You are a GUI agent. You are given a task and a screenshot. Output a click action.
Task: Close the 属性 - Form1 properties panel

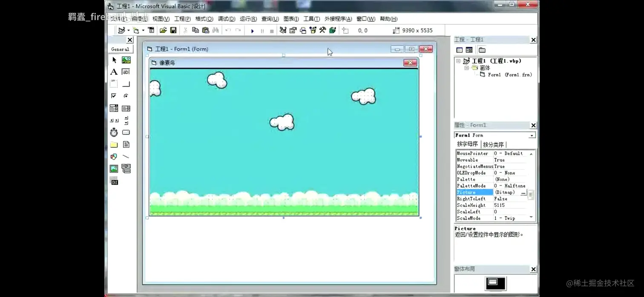point(533,125)
